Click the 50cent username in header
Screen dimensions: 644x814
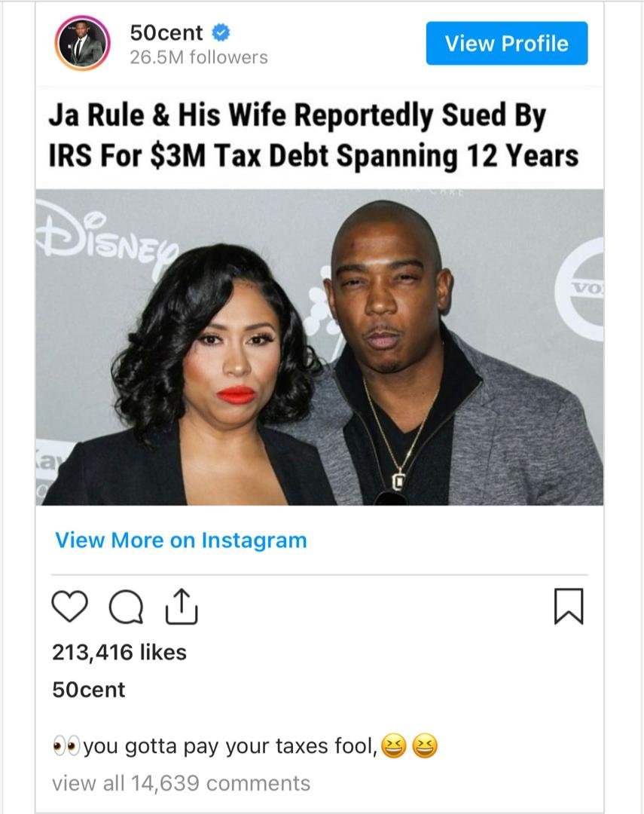coord(166,32)
